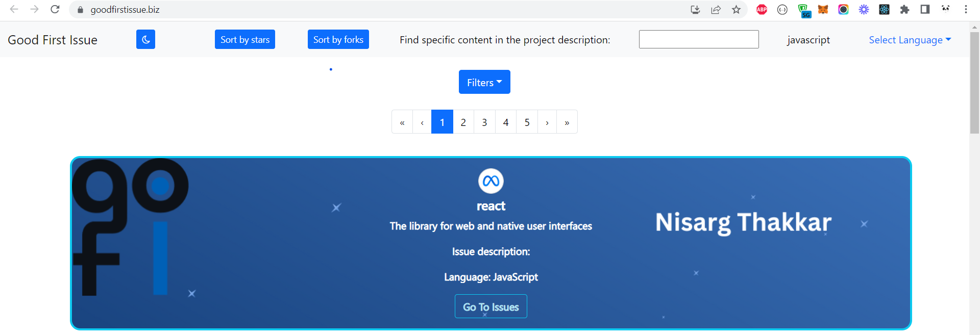Open the Extensions puzzle menu
This screenshot has height=335, width=980.
pos(904,9)
